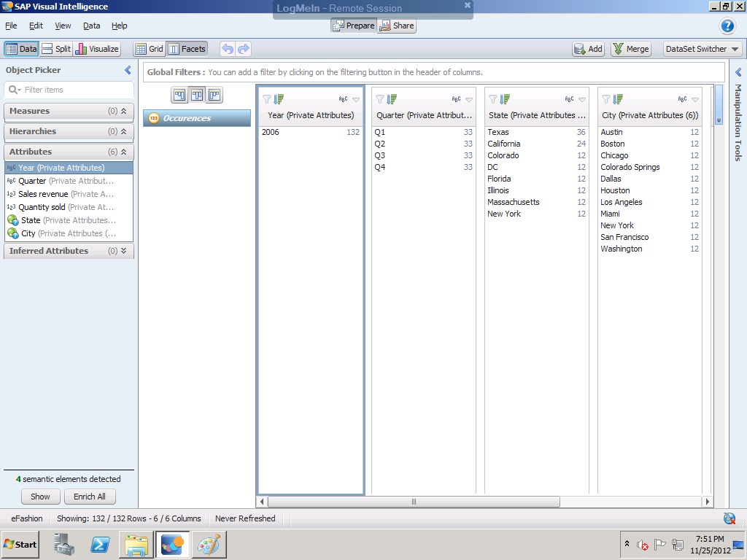Screen dimensions: 747x560
Task: Select the third facet layout icon
Action: pyautogui.click(x=214, y=96)
